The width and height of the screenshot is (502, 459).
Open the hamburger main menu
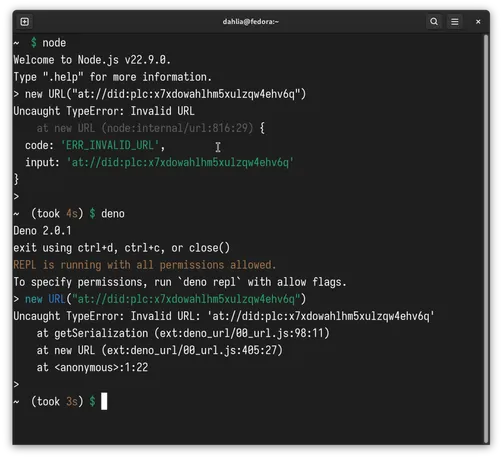454,22
